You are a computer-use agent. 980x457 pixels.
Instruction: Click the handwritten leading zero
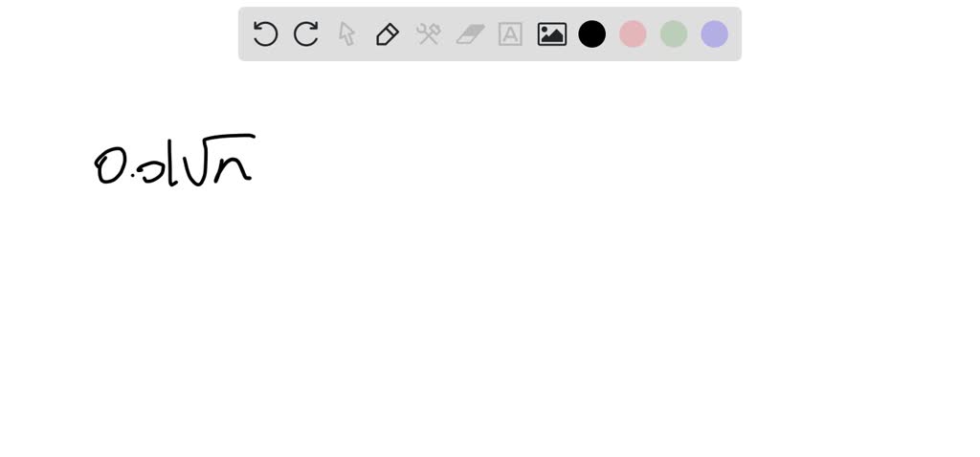pos(111,166)
